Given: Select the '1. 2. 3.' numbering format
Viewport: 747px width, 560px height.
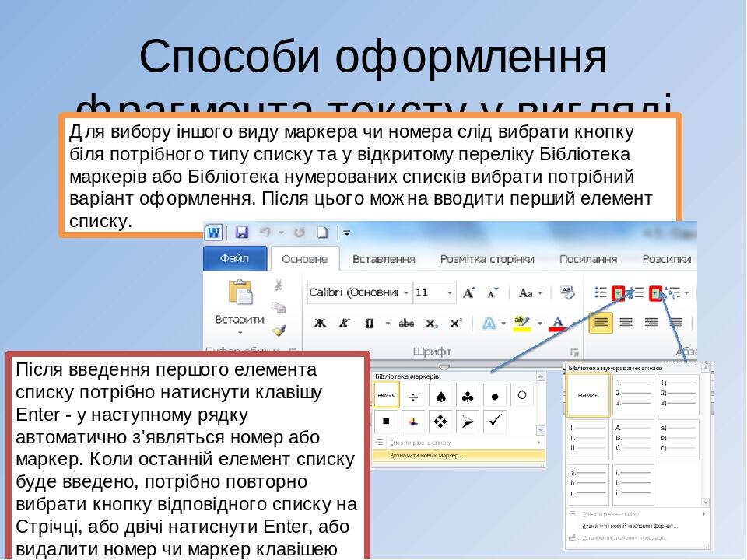Looking at the screenshot, I should (633, 394).
